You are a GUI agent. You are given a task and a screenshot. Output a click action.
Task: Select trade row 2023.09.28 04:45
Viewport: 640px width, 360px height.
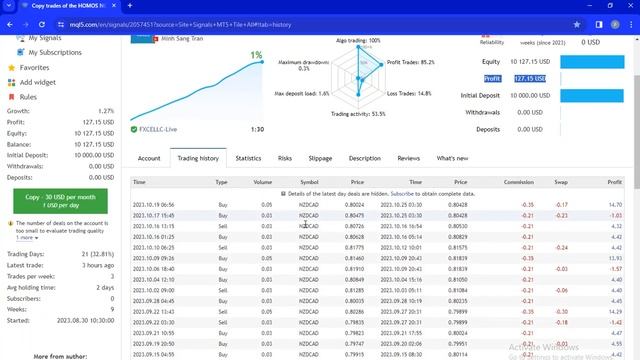377,301
